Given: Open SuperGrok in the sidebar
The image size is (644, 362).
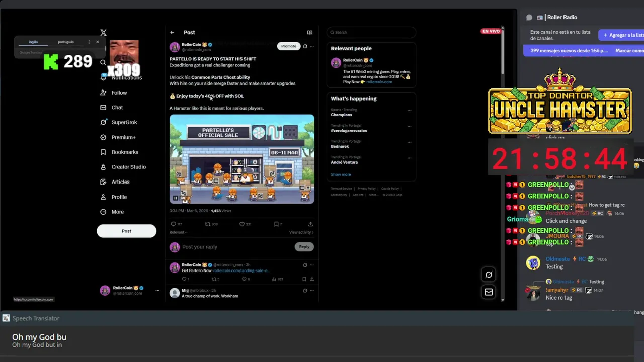Looking at the screenshot, I should 119,122.
